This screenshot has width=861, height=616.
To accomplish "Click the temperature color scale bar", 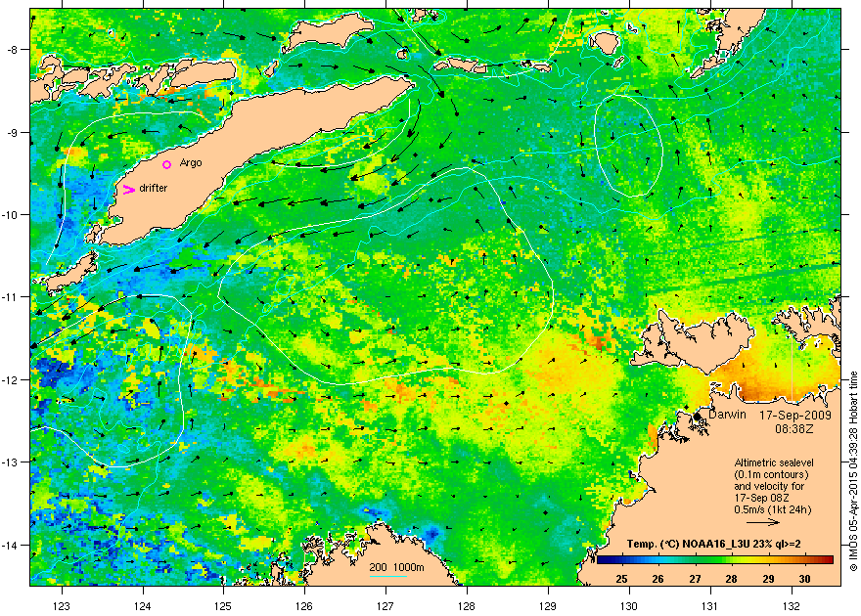I will pos(714,560).
